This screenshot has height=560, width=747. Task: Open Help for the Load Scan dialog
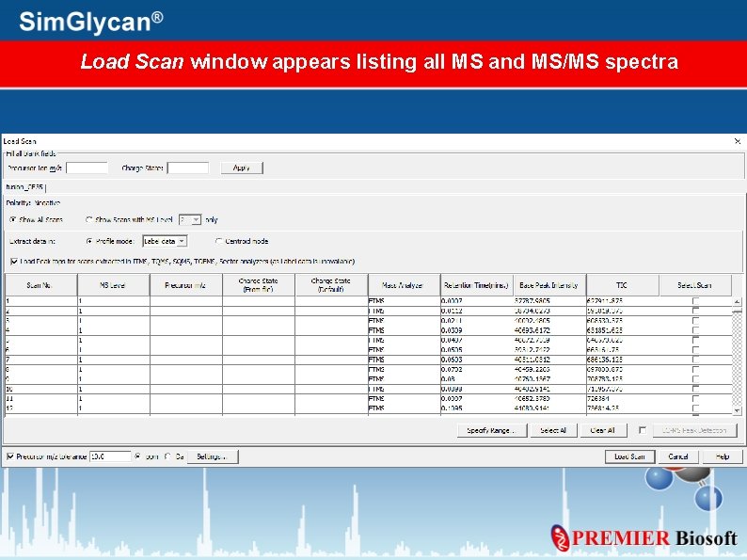point(723,456)
